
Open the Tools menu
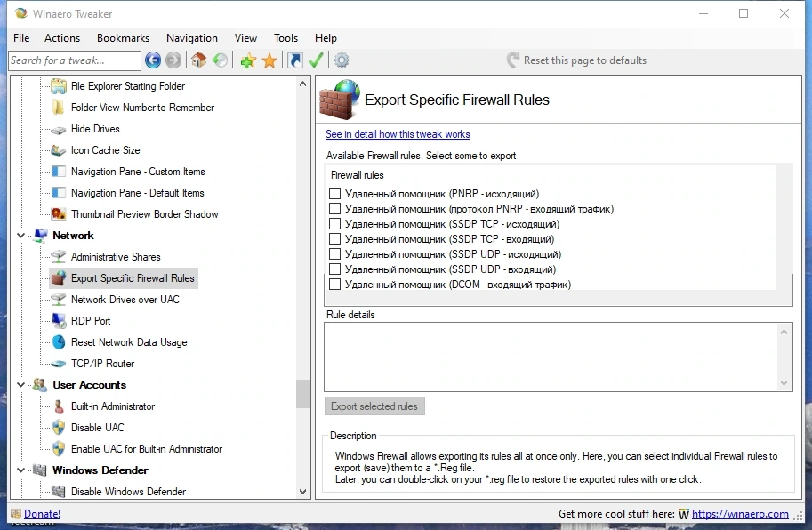(x=285, y=37)
